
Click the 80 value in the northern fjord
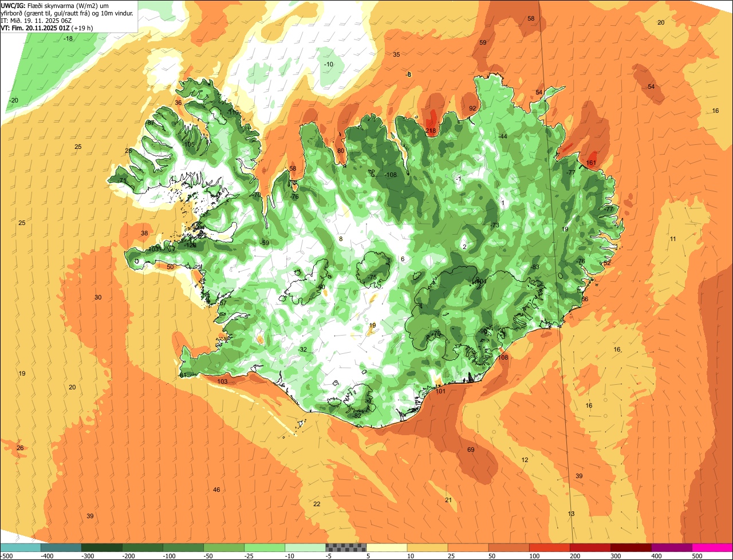click(341, 151)
